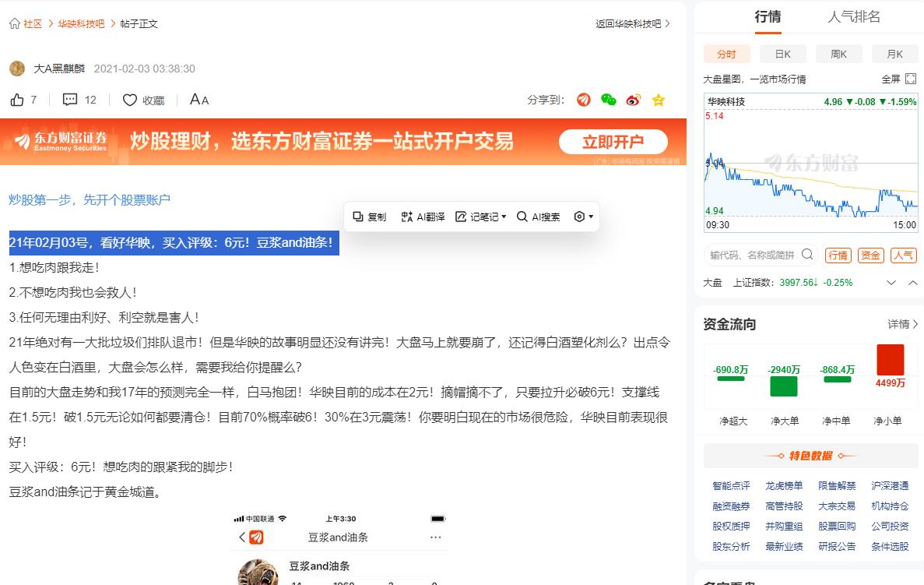Select 日K chart tab
The height and width of the screenshot is (585, 924).
pyautogui.click(x=782, y=54)
